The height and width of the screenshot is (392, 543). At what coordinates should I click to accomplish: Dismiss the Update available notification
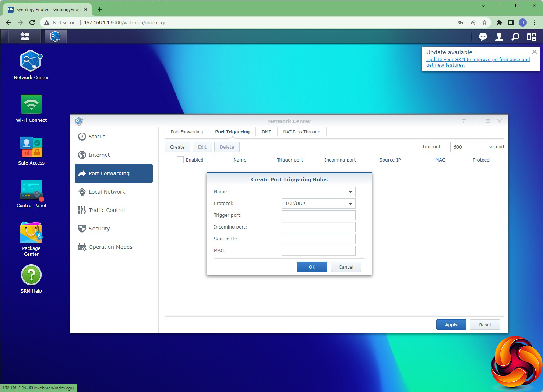[535, 52]
